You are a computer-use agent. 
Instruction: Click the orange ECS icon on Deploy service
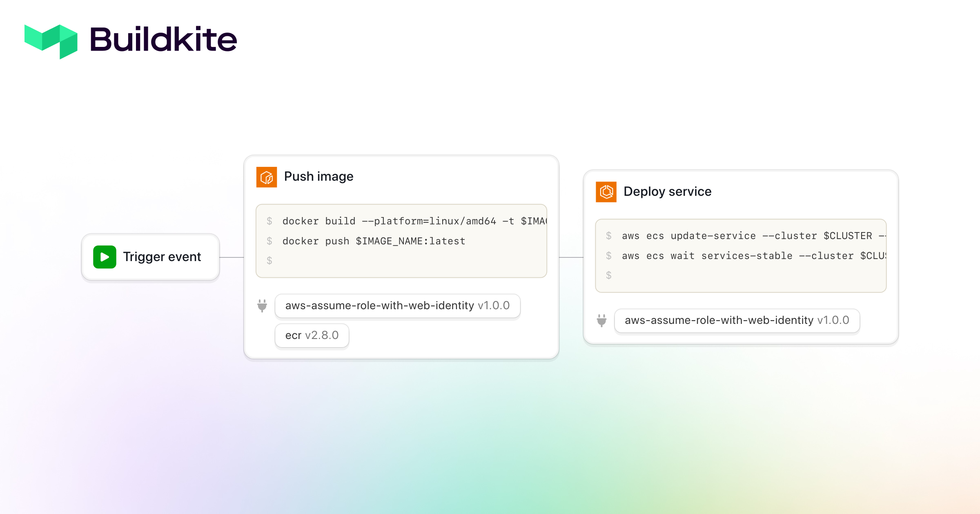click(606, 191)
